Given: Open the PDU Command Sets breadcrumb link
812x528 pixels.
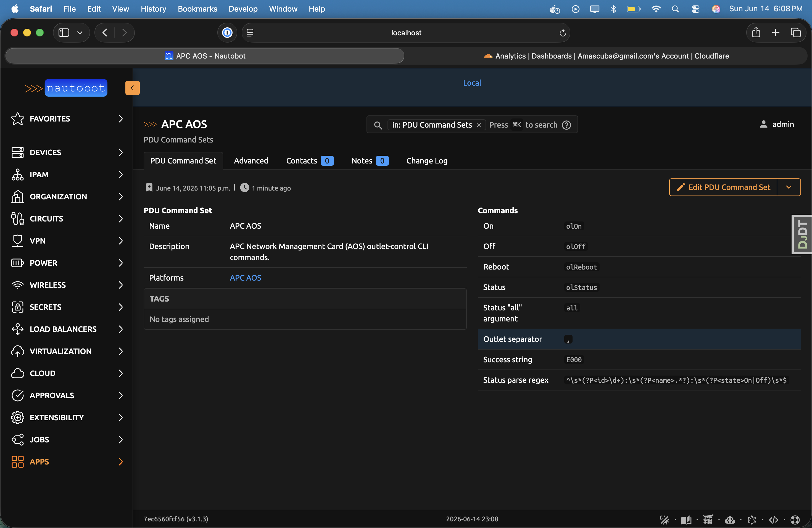Looking at the screenshot, I should pos(178,140).
